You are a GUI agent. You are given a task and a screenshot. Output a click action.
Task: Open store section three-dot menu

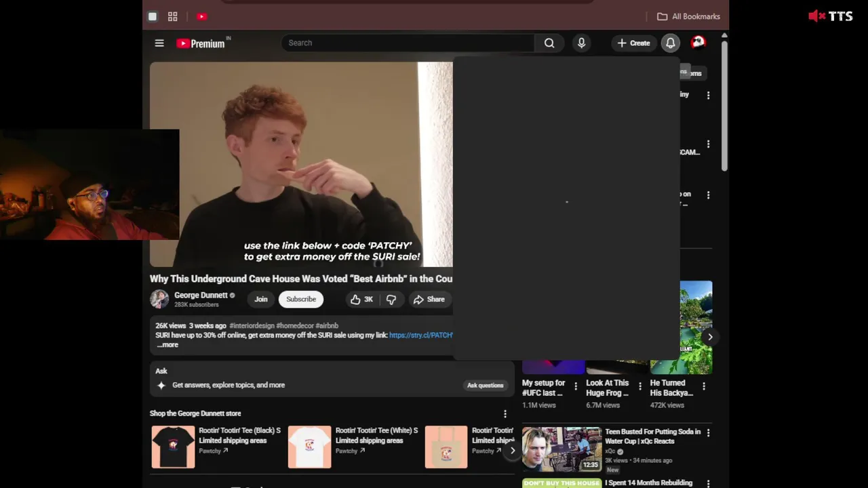(x=505, y=414)
